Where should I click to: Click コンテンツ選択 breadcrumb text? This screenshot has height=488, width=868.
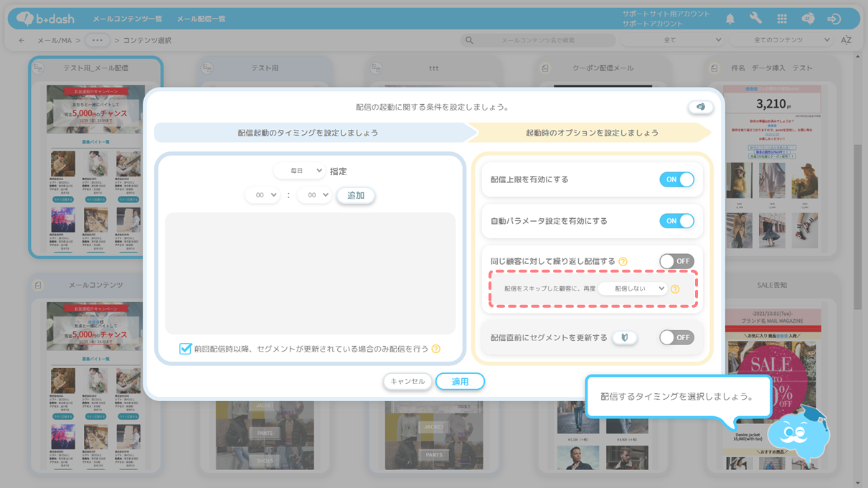(147, 40)
